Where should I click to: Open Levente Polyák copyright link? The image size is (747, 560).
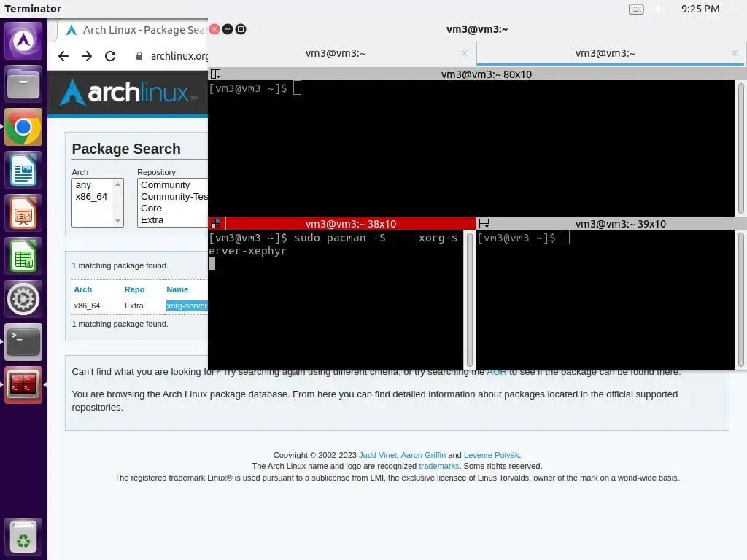point(491,455)
